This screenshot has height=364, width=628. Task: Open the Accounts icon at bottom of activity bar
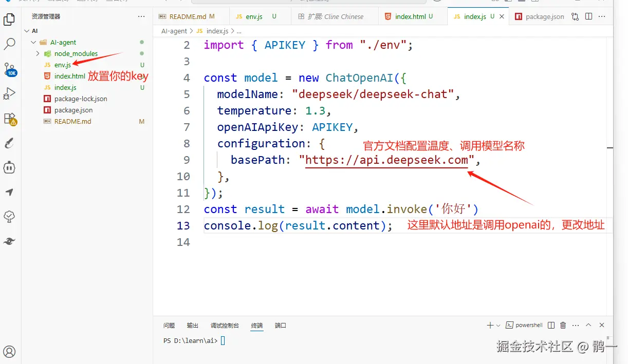point(9,352)
